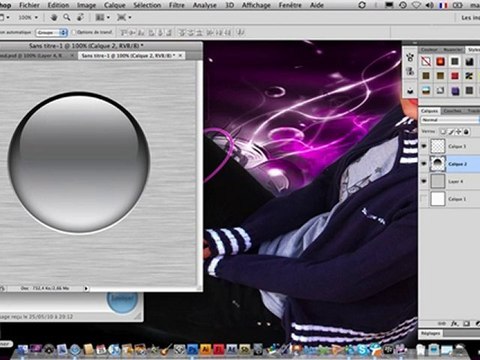Open Illustrator from the Dock
This screenshot has width=480, height=360.
click(x=205, y=349)
